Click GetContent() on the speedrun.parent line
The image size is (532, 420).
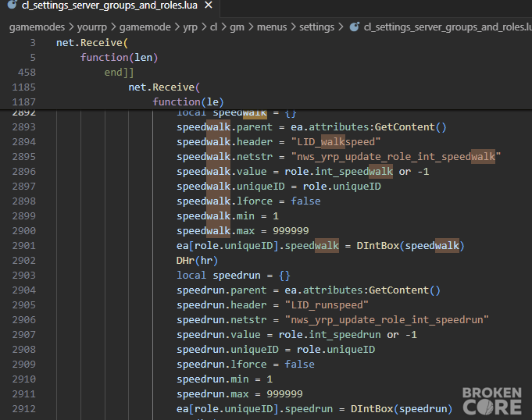point(405,290)
